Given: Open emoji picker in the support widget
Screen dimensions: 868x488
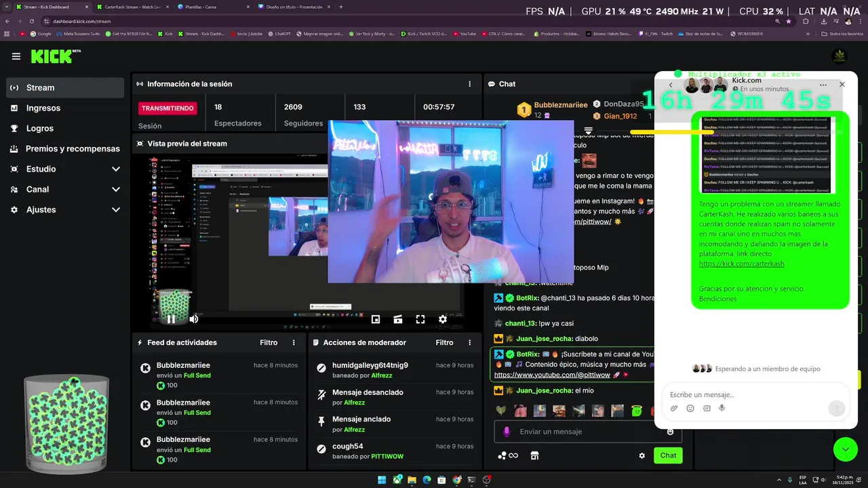Looking at the screenshot, I should (690, 408).
